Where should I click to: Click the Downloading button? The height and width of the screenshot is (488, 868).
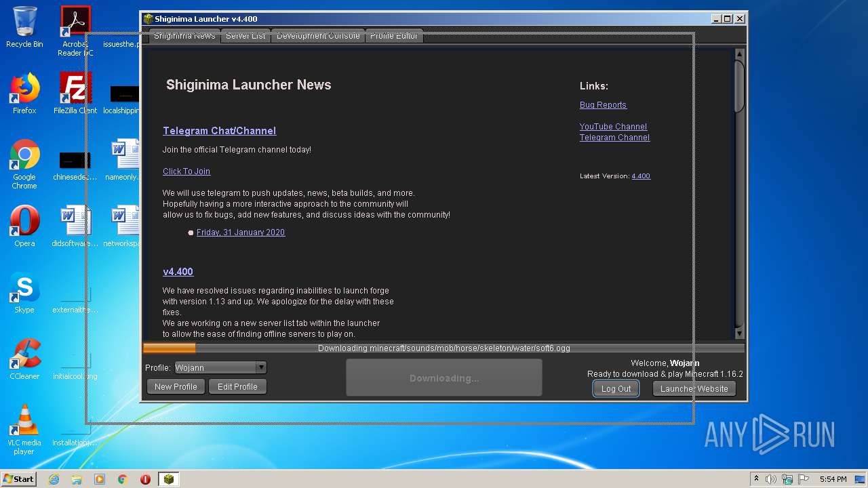click(x=444, y=378)
